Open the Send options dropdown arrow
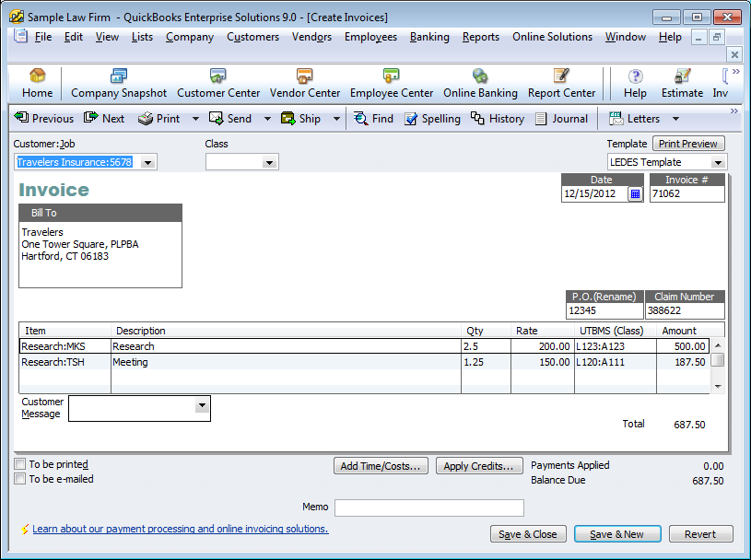The image size is (751, 560). 267,118
